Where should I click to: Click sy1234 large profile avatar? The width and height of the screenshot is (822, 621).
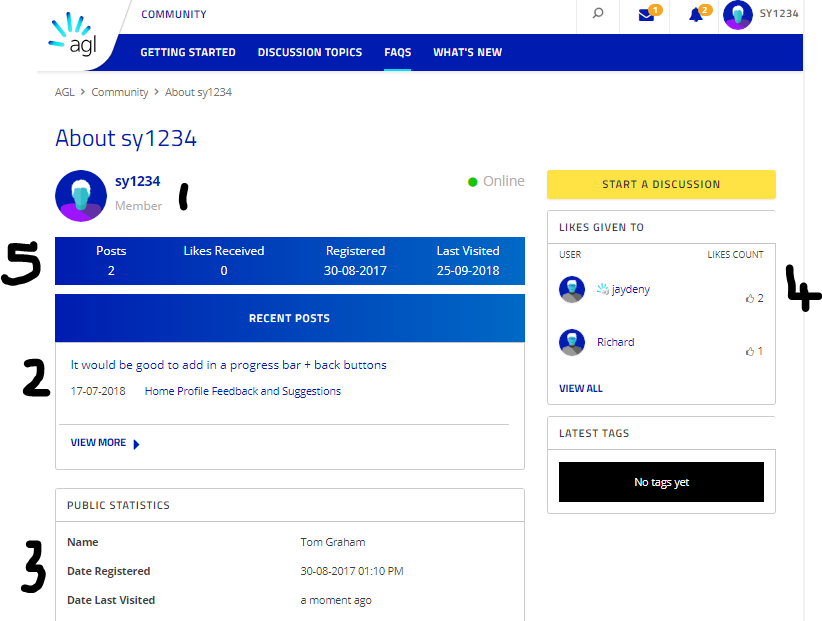click(81, 195)
